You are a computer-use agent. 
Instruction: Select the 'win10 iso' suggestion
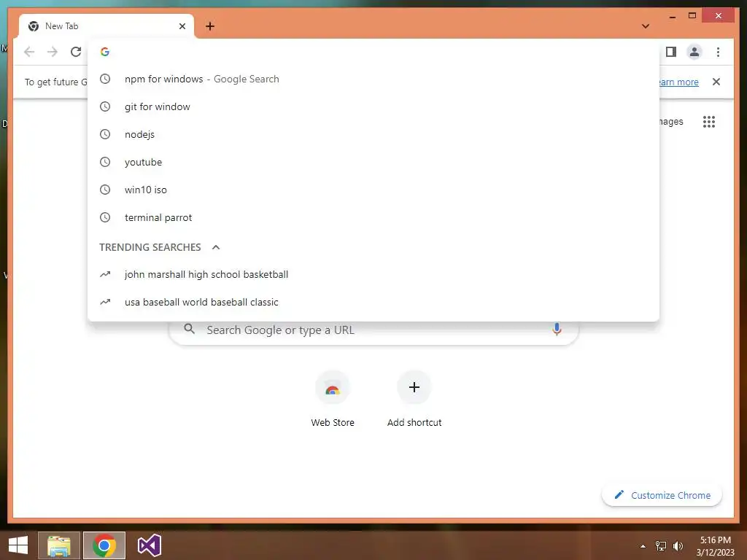pyautogui.click(x=373, y=190)
